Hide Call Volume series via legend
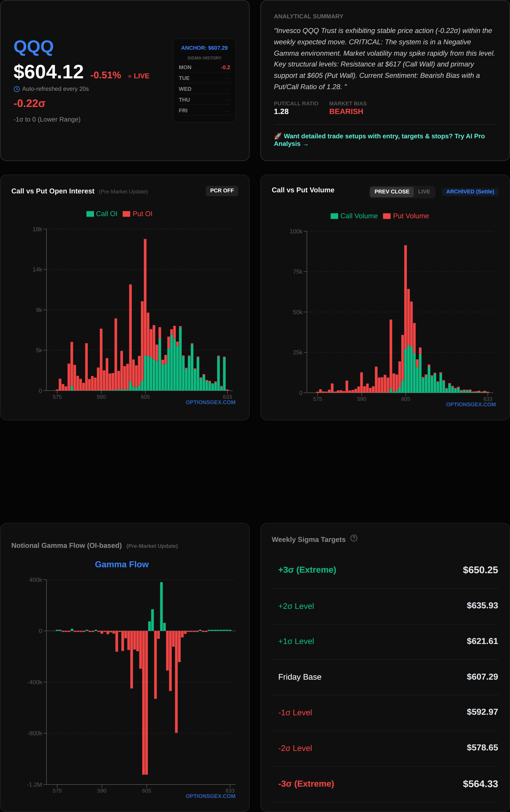 click(334, 216)
